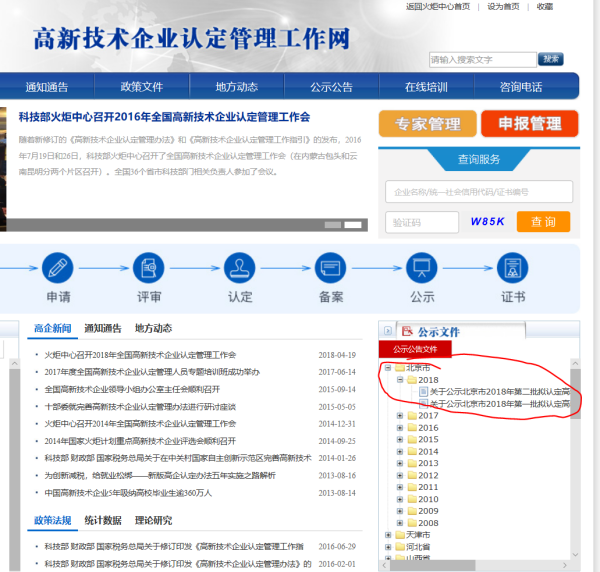Focus the 企业名称 query input field
Screen dimensions: 600x572
click(479, 192)
